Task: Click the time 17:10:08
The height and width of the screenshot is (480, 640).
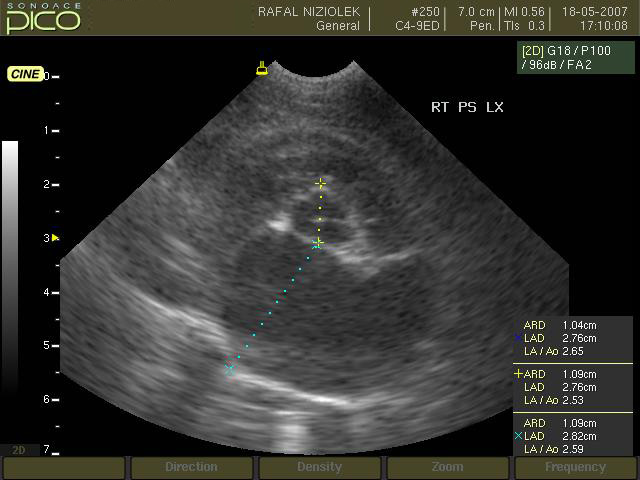Action: click(x=604, y=26)
